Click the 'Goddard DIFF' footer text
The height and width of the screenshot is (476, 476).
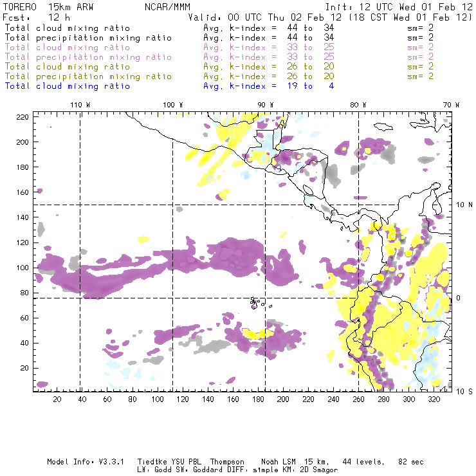(219, 470)
